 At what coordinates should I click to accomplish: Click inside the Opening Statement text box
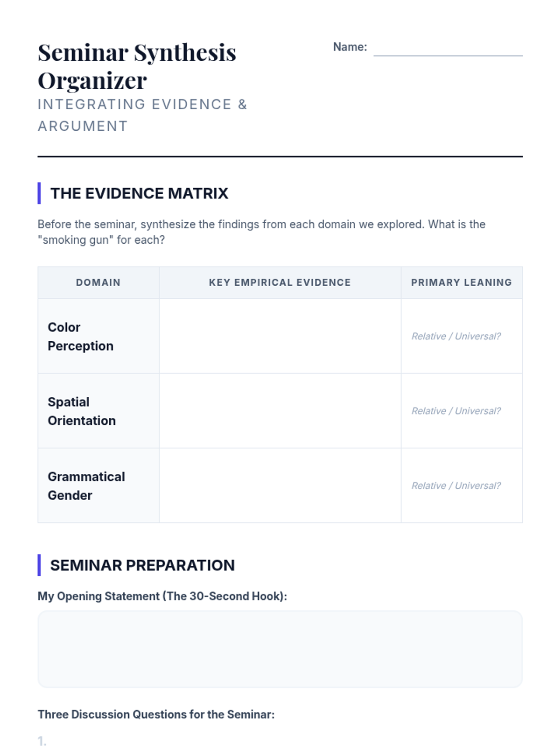coord(280,649)
